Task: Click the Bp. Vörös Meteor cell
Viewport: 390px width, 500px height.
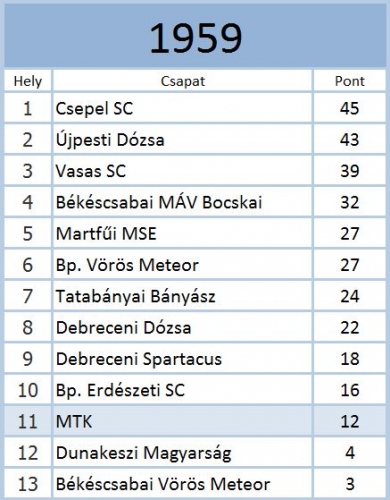Action: pyautogui.click(x=182, y=265)
